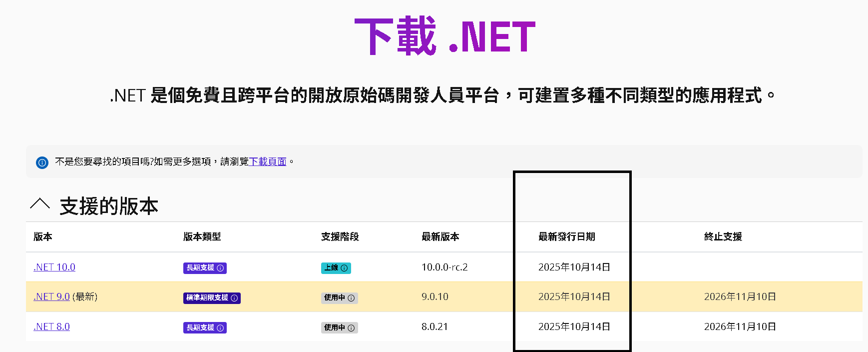This screenshot has height=352, width=868.
Task: Click info icon on .NET 9.0 使用中 badge
Action: click(x=351, y=298)
